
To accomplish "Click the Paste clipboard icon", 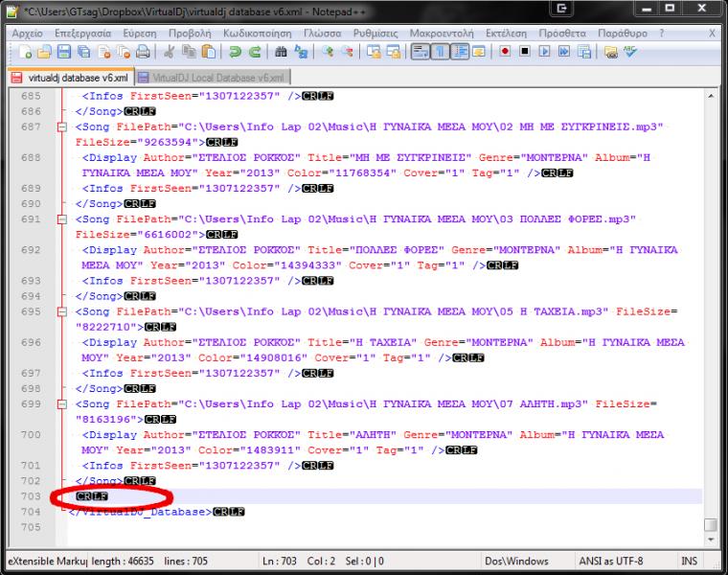I will [x=209, y=52].
